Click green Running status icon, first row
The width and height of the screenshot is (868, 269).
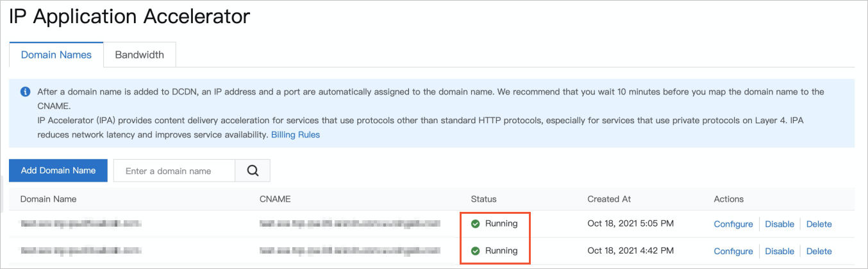click(x=475, y=224)
